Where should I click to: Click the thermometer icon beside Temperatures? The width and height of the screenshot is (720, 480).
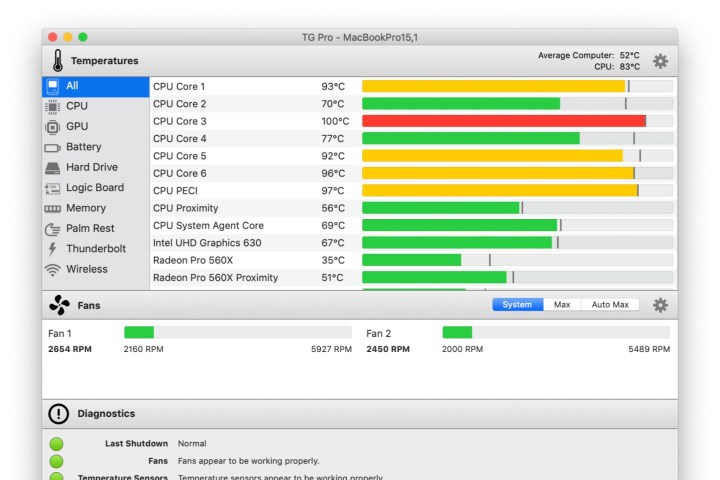click(x=58, y=61)
